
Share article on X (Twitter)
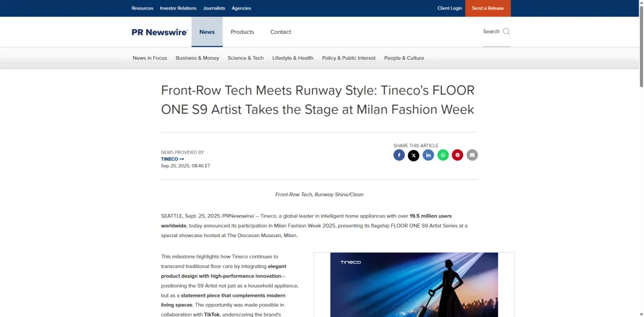tap(413, 155)
